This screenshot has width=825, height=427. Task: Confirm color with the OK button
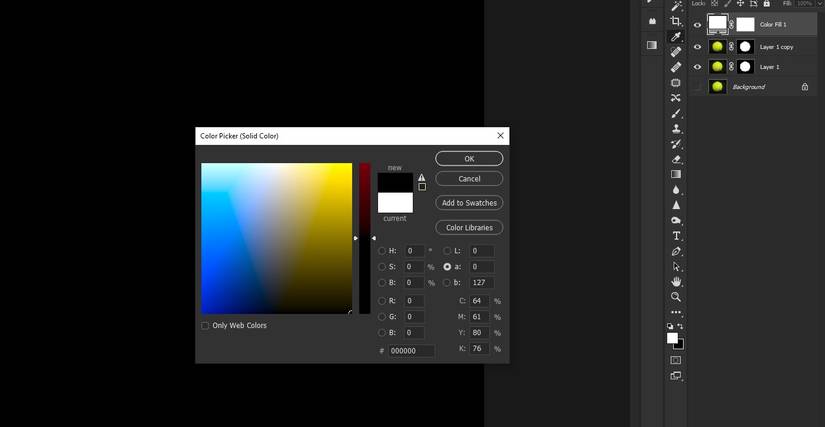point(469,158)
